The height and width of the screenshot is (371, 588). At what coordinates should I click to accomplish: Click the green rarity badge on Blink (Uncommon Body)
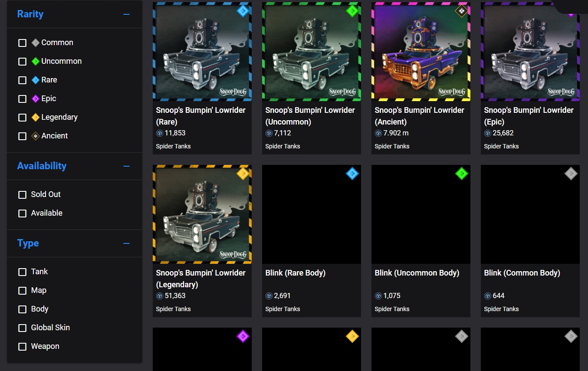(461, 174)
